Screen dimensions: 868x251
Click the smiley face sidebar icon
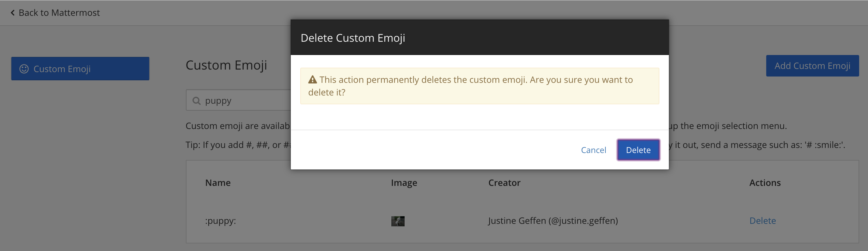(24, 69)
